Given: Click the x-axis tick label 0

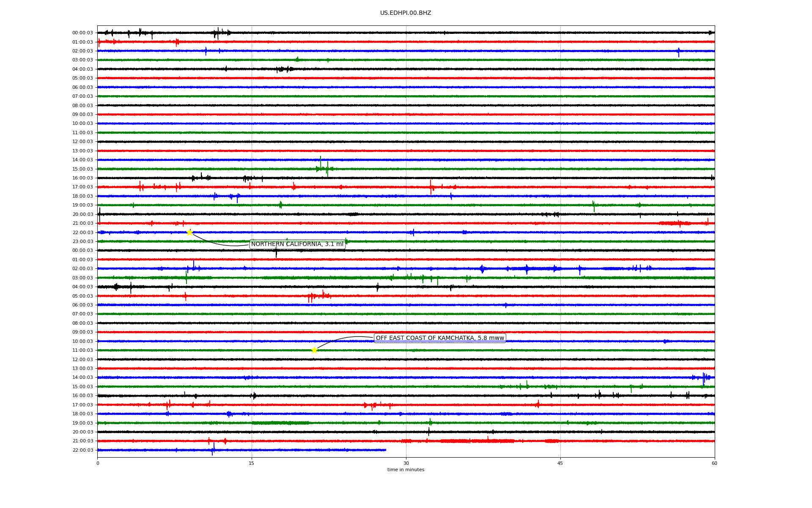Looking at the screenshot, I should tap(98, 463).
